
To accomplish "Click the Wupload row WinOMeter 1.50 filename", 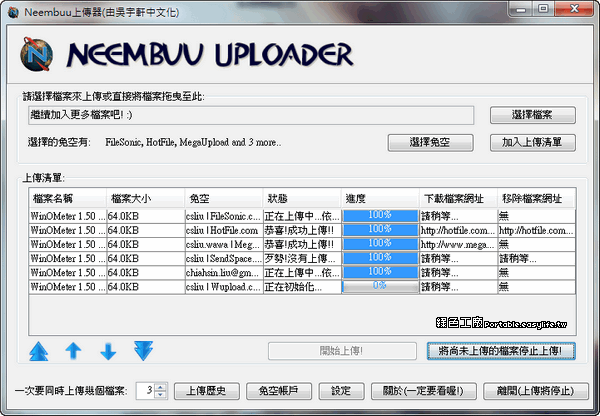I will (x=68, y=287).
